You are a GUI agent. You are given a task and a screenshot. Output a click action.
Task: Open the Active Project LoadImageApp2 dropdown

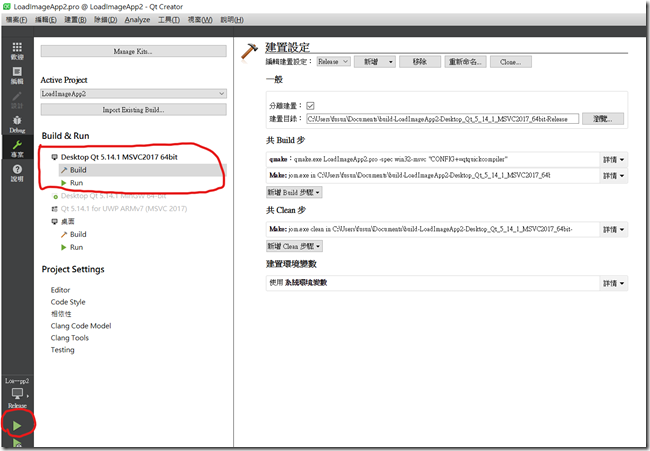pos(133,94)
